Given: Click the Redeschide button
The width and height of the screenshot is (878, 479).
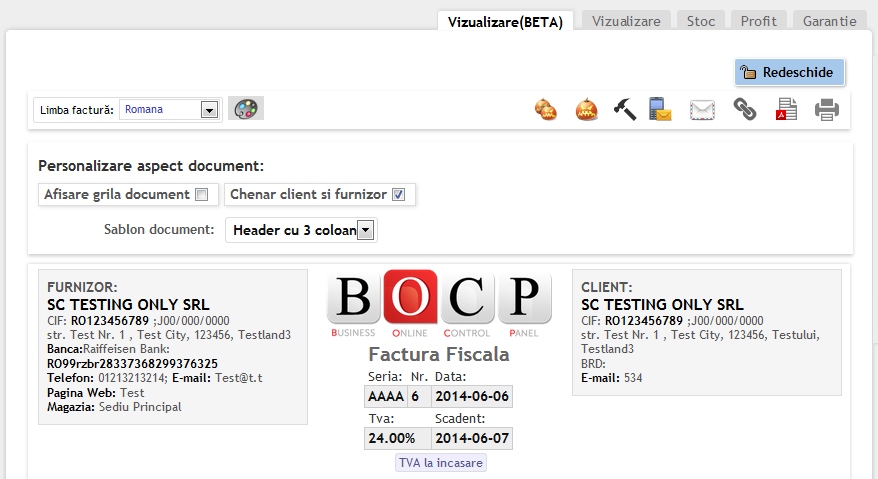Looking at the screenshot, I should click(790, 72).
